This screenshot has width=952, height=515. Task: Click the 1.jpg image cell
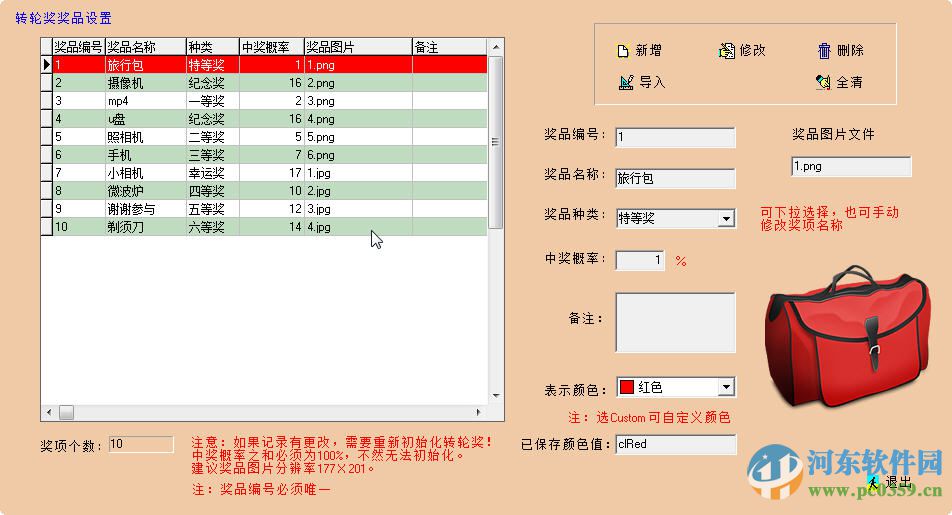[358, 173]
